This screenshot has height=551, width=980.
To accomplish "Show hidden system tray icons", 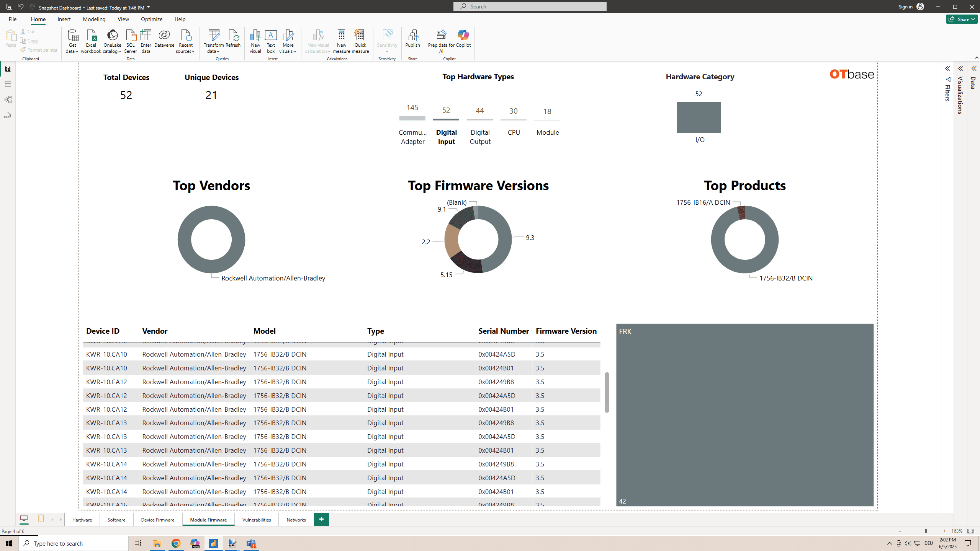I will pos(890,543).
